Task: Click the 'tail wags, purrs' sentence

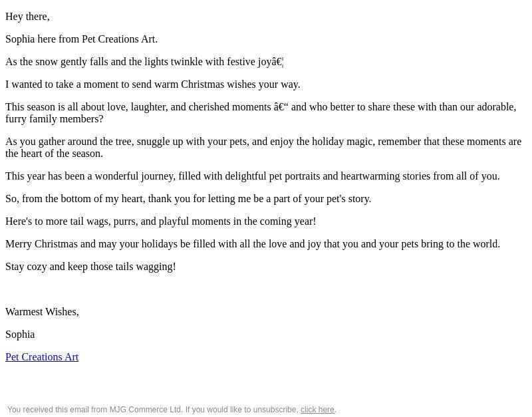Action: [160, 221]
